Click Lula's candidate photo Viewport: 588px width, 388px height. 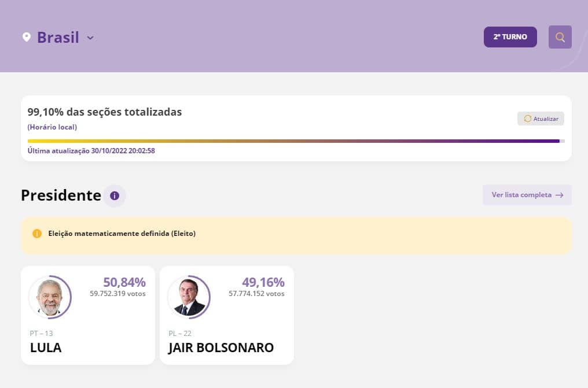coord(50,297)
